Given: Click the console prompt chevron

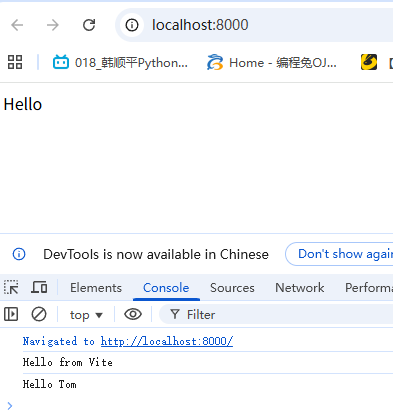Looking at the screenshot, I should tap(10, 406).
